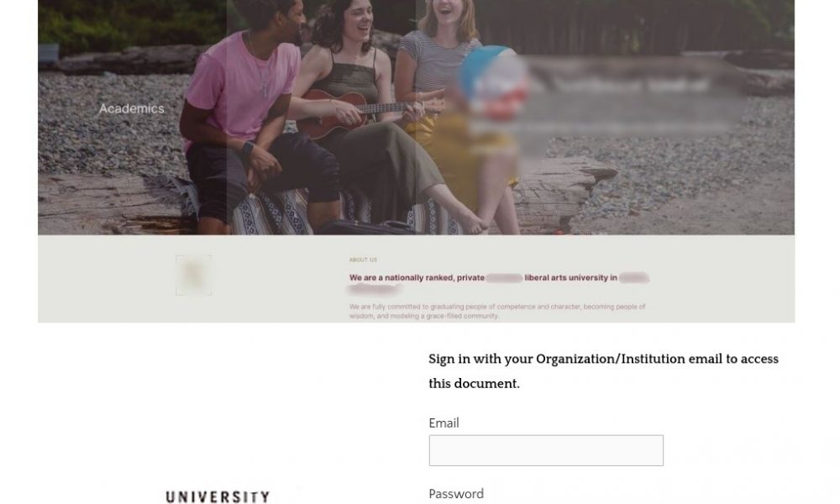Click the smartwatch on the man's wrist

coord(247,147)
